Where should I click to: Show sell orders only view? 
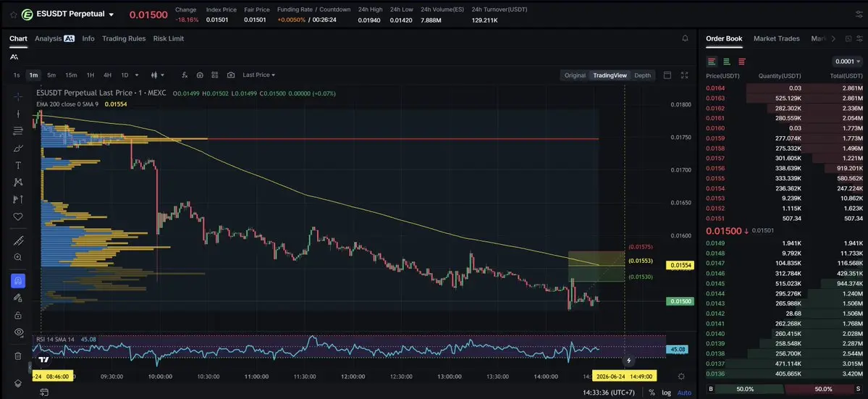[742, 62]
